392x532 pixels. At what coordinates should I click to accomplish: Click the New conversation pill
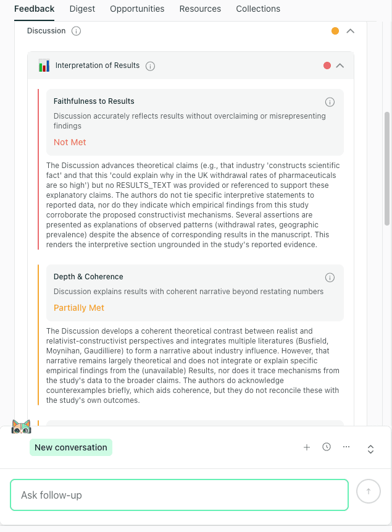(x=70, y=447)
